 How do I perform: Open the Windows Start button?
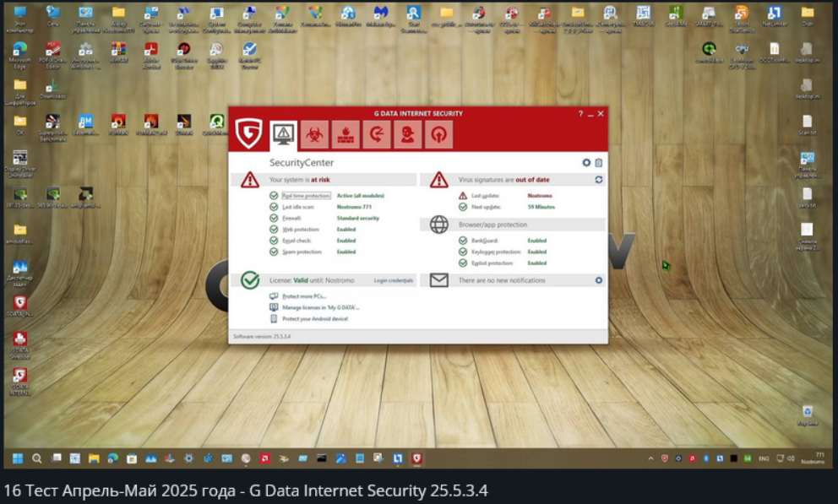point(18,458)
